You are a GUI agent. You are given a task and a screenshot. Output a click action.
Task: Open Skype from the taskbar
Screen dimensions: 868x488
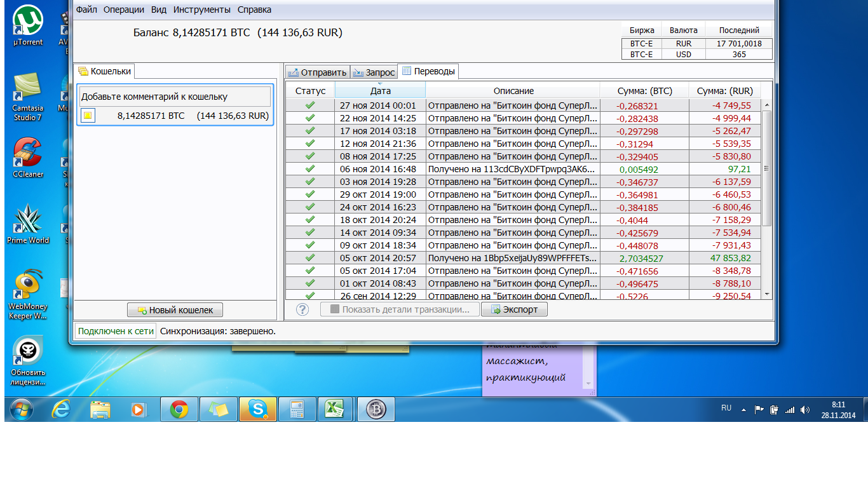[x=258, y=410]
